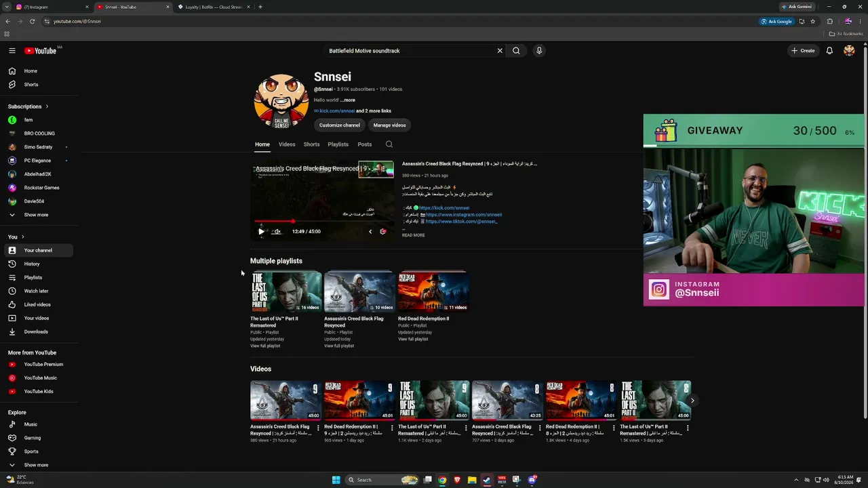Open History in the sidebar

pyautogui.click(x=39, y=264)
